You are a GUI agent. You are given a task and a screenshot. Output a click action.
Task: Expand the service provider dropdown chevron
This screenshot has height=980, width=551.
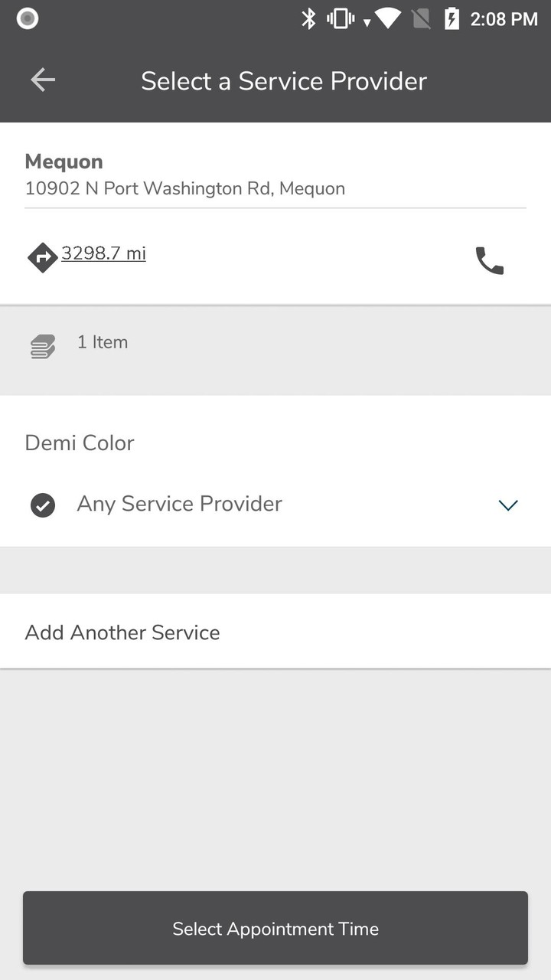click(x=508, y=505)
